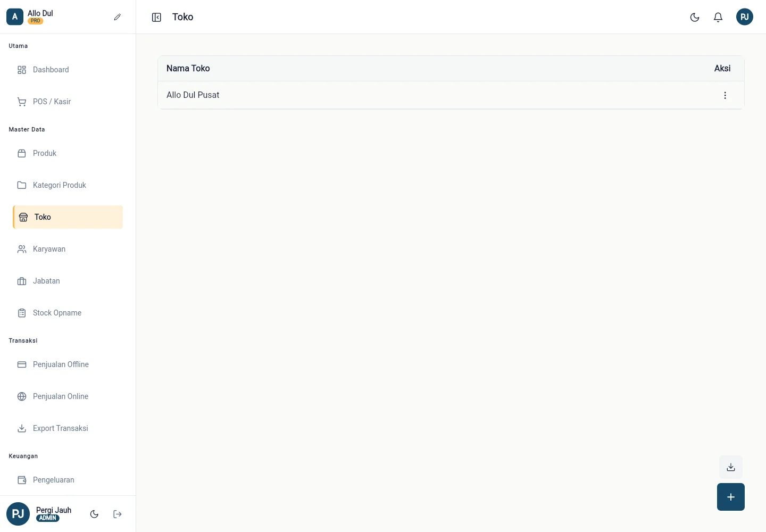
Task: Click the Allo Dul logo badge
Action: point(15,17)
